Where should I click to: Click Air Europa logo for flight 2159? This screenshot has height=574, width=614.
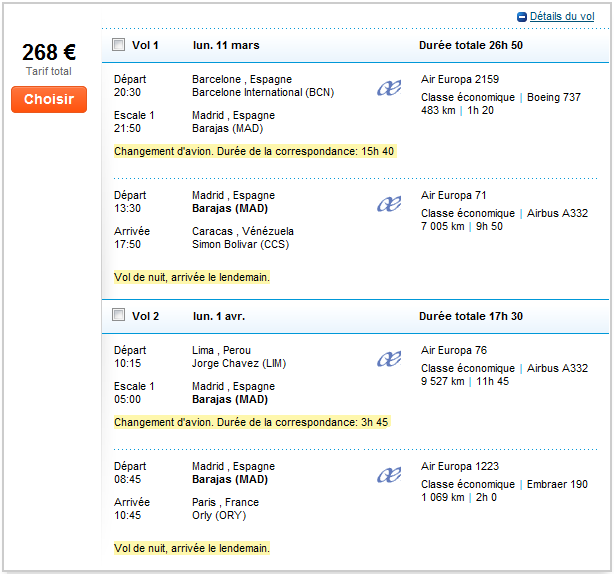click(388, 89)
